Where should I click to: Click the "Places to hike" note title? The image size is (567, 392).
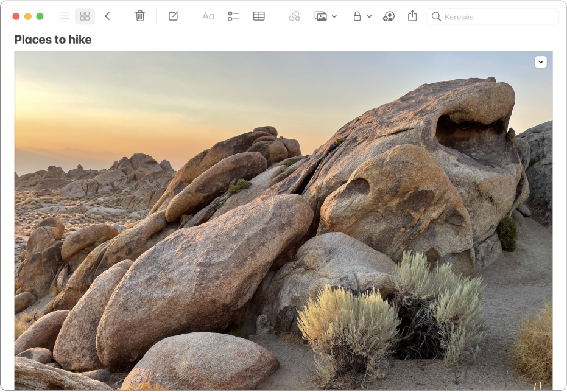53,40
